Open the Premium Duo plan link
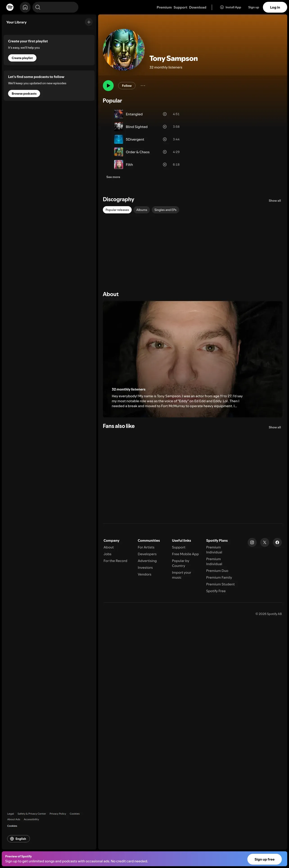 click(x=217, y=571)
